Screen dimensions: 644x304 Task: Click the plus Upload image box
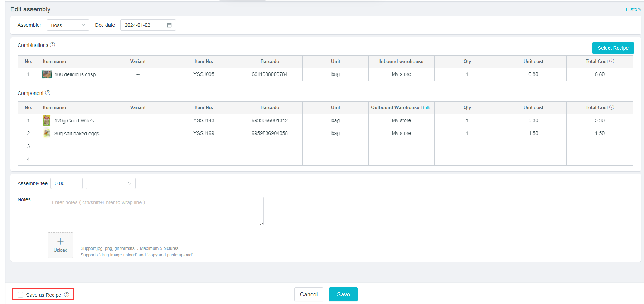coord(60,245)
